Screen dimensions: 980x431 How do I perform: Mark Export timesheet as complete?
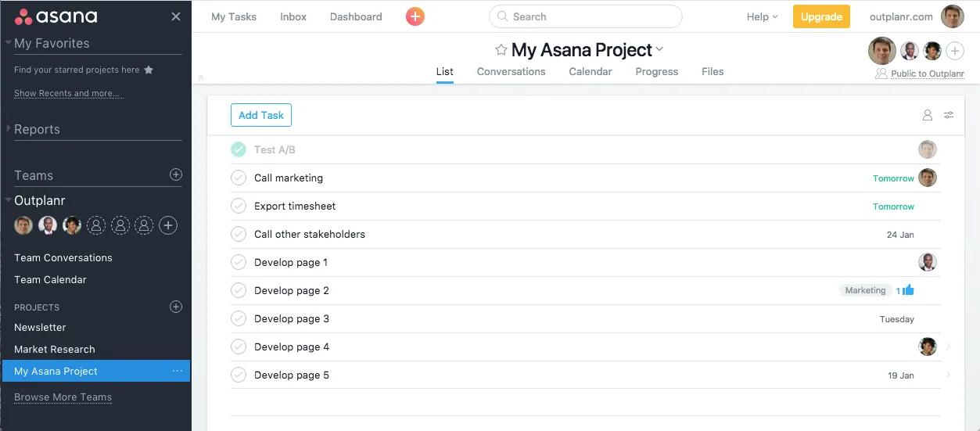tap(239, 206)
